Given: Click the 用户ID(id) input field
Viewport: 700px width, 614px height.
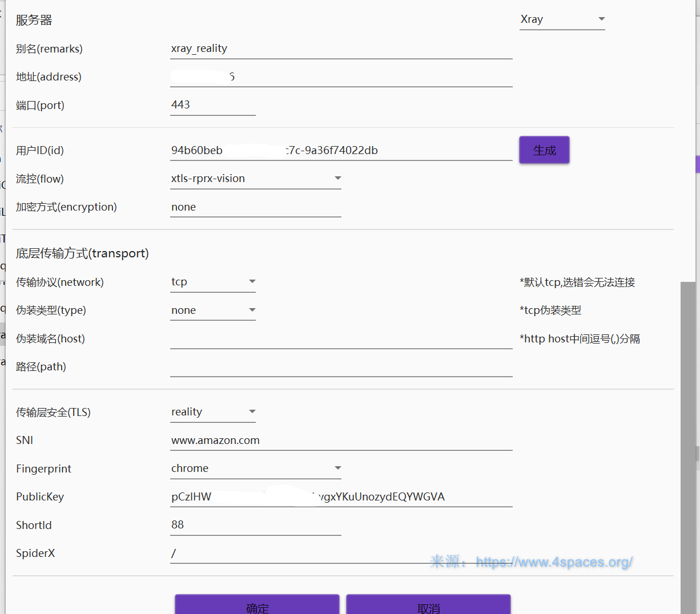Looking at the screenshot, I should pyautogui.click(x=341, y=151).
